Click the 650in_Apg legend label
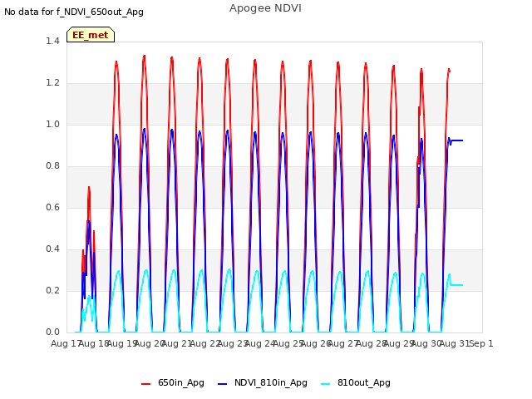 click(x=181, y=382)
